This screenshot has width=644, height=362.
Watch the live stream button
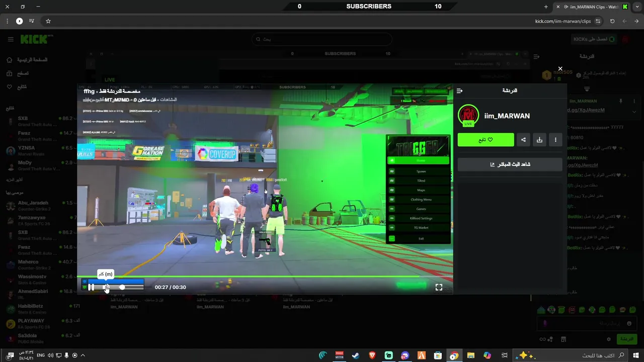point(510,164)
